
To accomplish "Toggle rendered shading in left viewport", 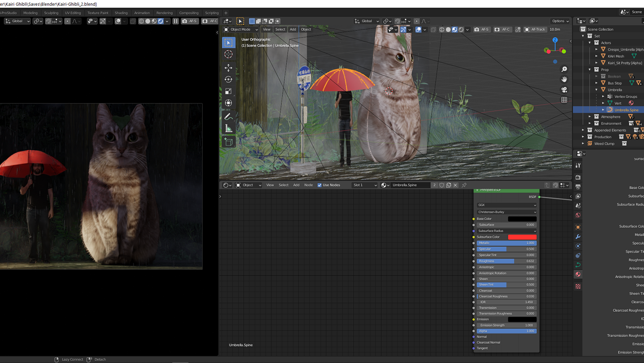I will pos(160,21).
